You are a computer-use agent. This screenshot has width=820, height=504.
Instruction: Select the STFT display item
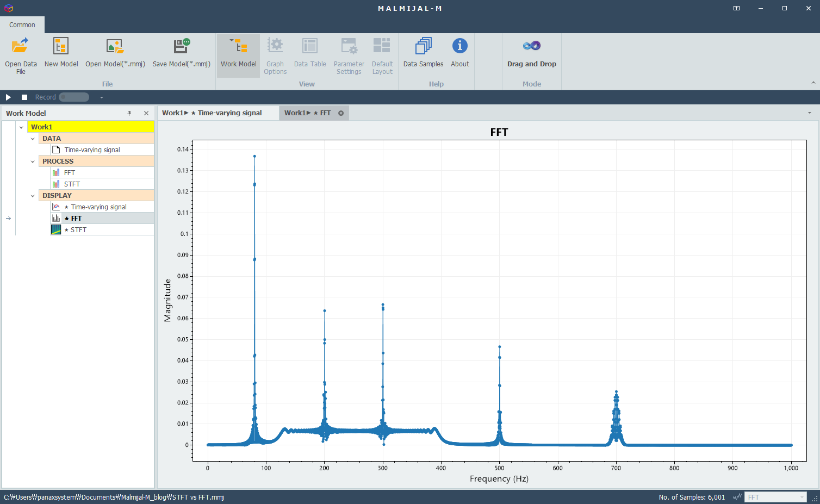102,230
